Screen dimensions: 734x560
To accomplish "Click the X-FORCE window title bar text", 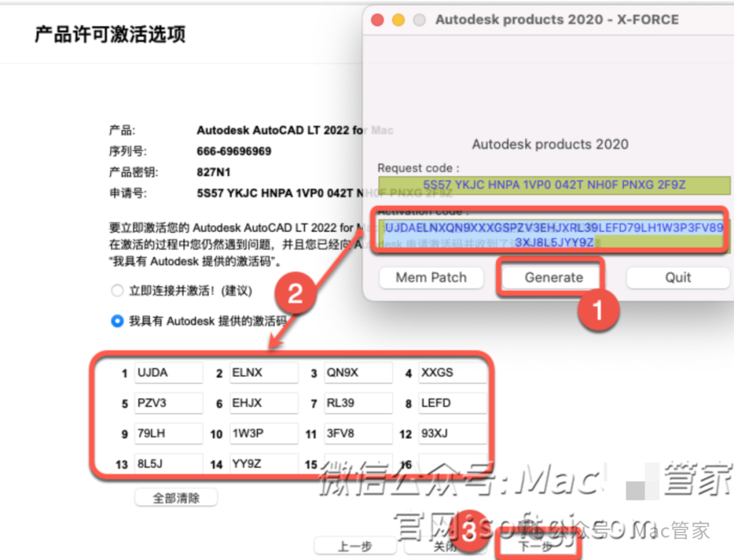I will click(x=557, y=20).
